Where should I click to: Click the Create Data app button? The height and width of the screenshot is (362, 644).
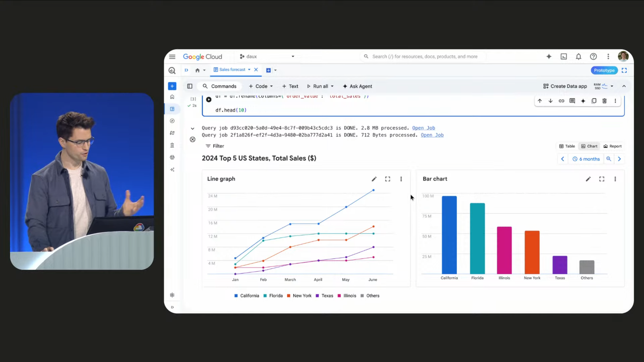click(x=565, y=86)
